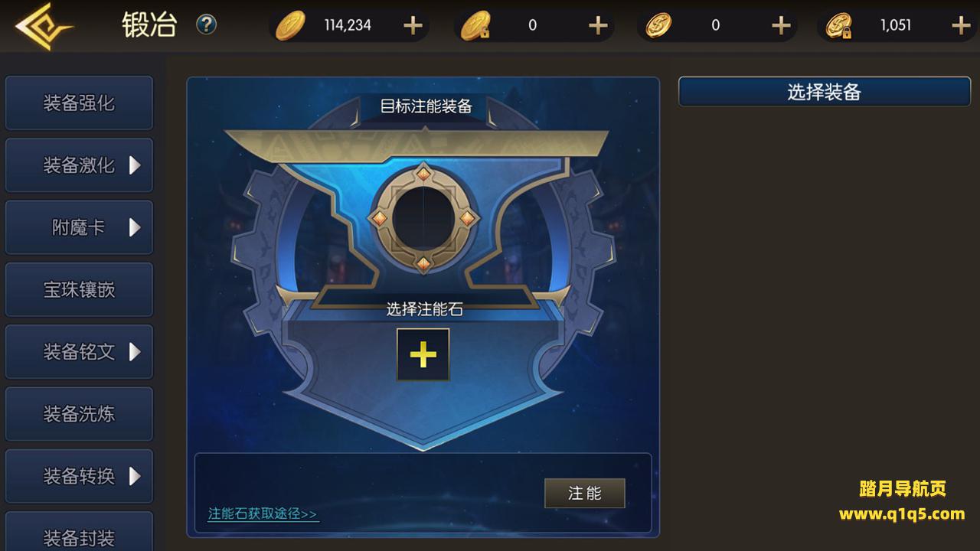Expand the 附魔卡 submenu arrow

coord(135,227)
